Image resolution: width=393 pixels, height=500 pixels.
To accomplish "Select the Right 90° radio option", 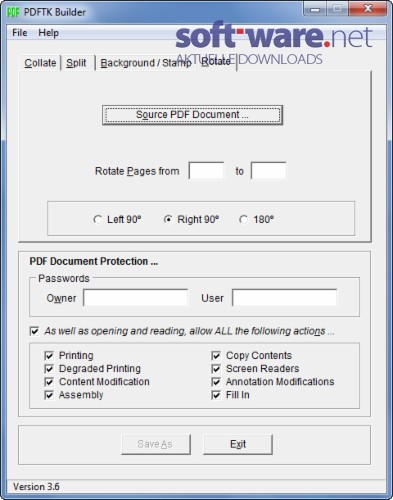I will (x=192, y=219).
